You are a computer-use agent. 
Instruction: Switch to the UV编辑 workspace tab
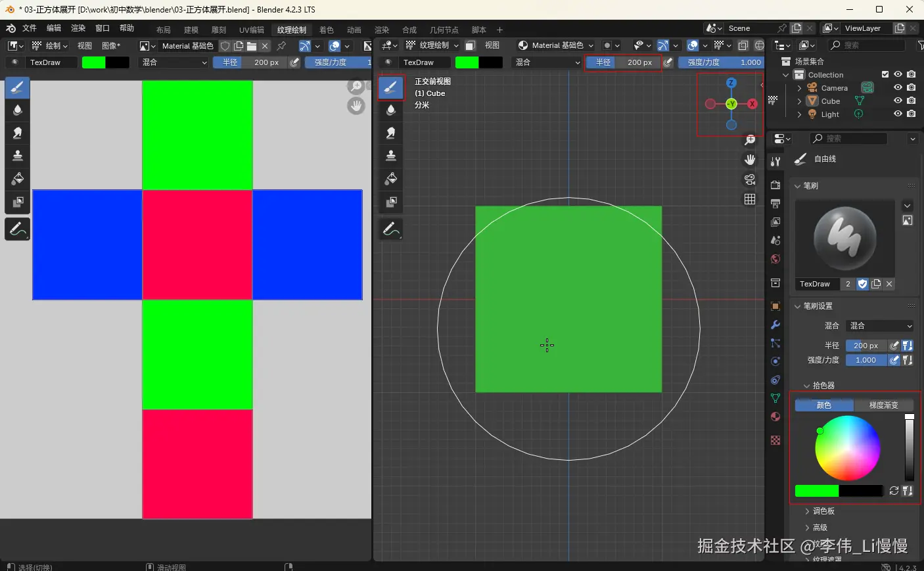click(251, 30)
